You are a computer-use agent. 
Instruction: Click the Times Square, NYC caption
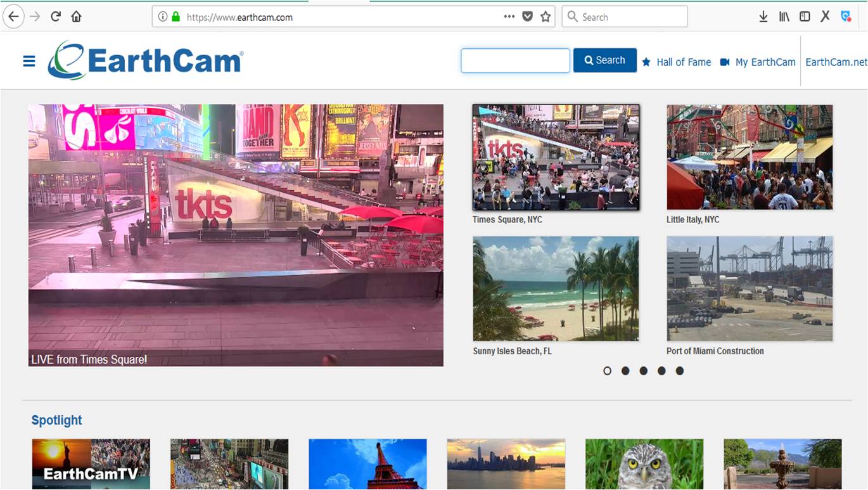click(x=507, y=219)
